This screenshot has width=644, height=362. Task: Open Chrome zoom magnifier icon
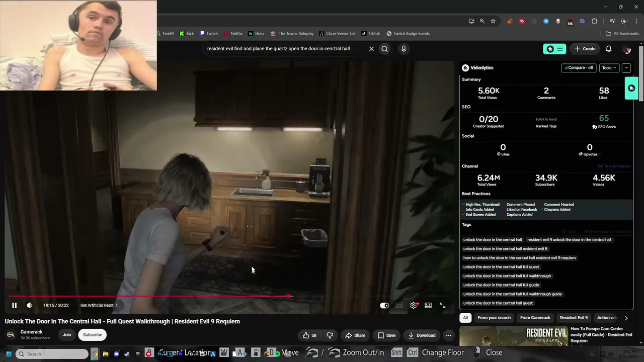pos(482,21)
